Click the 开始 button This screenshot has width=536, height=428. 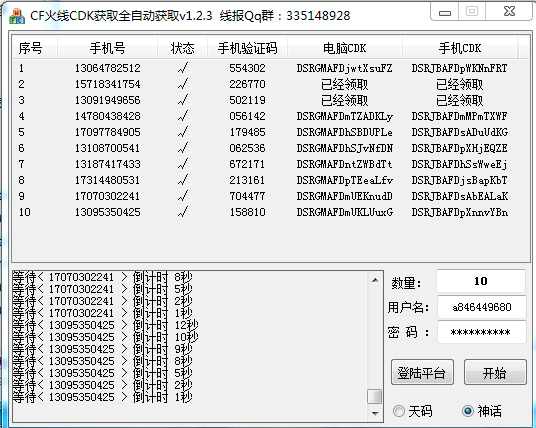tap(495, 372)
